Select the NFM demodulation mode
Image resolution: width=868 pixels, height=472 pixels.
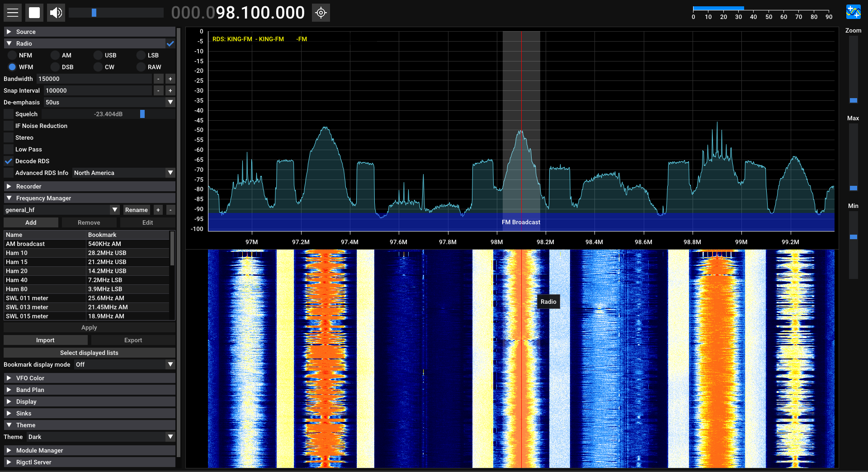point(12,55)
